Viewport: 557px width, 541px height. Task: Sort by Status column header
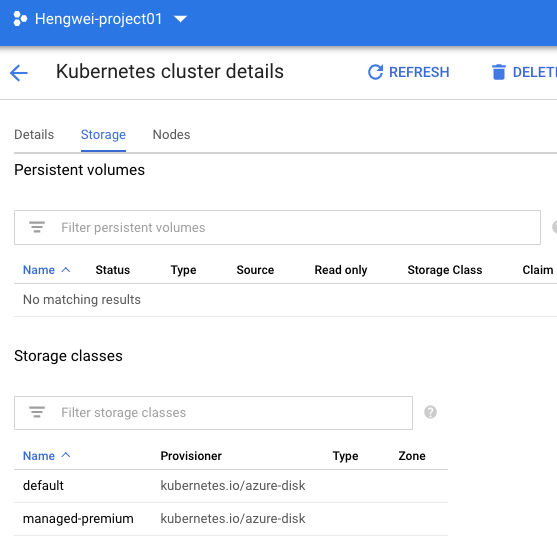(x=113, y=270)
